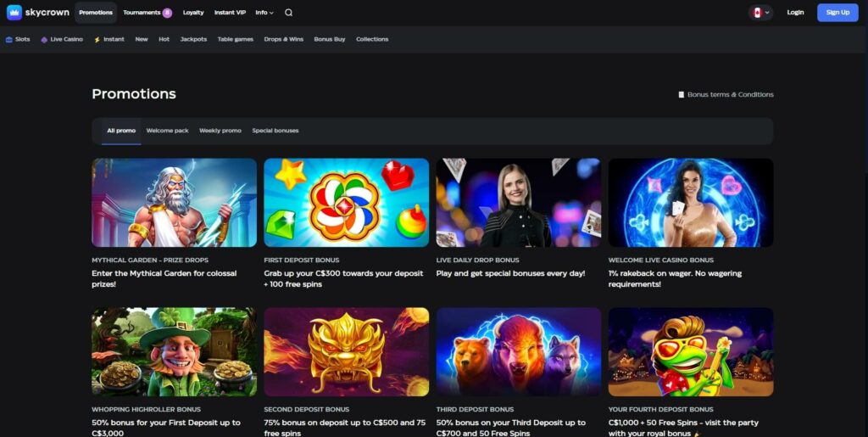Open Instant VIP page
868x437 pixels.
pos(230,12)
